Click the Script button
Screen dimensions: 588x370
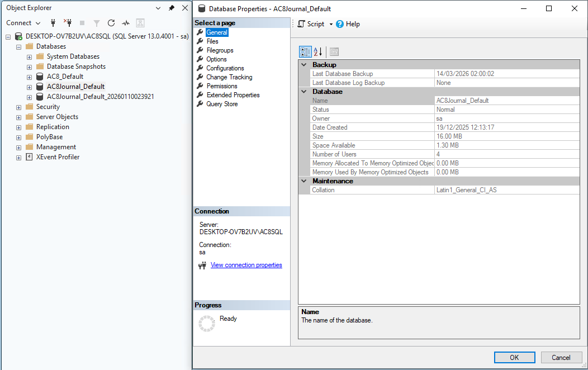point(311,24)
